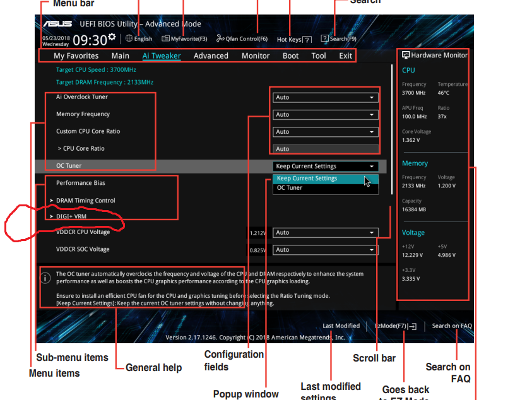
Task: Select the OC Tuner row label
Action: tap(69, 166)
